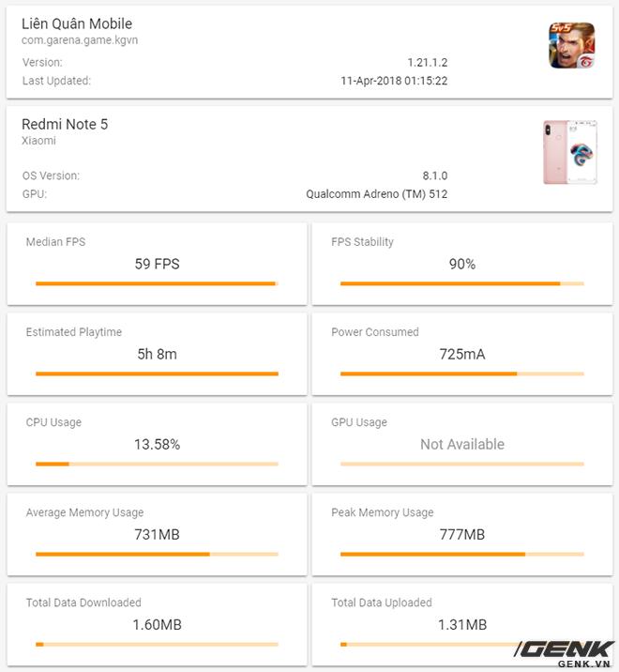Image resolution: width=619 pixels, height=672 pixels.
Task: Click the CPU Usage bar
Action: click(157, 465)
